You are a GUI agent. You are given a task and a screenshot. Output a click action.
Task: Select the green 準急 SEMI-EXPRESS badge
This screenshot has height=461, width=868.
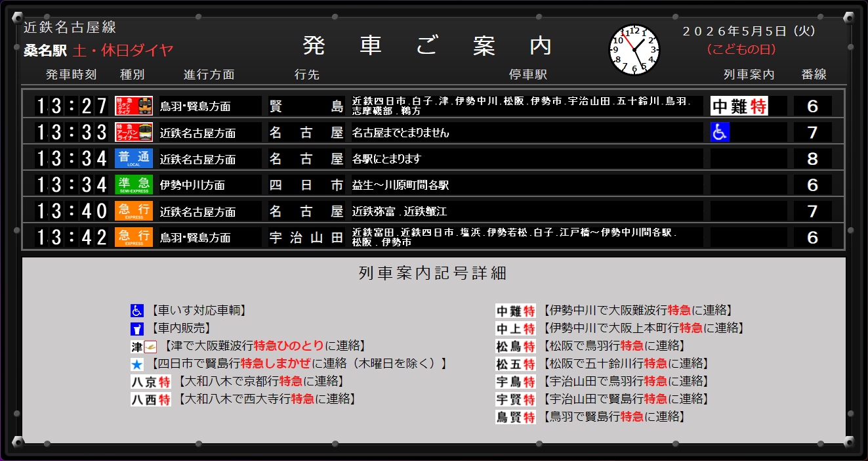pyautogui.click(x=134, y=185)
